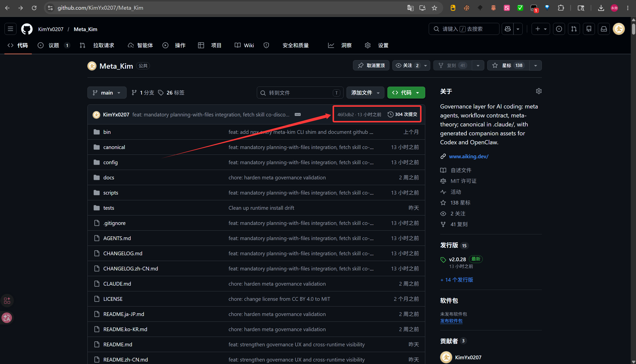This screenshot has width=636, height=364.
Task: Expand commit message ellipsis button
Action: pyautogui.click(x=298, y=114)
